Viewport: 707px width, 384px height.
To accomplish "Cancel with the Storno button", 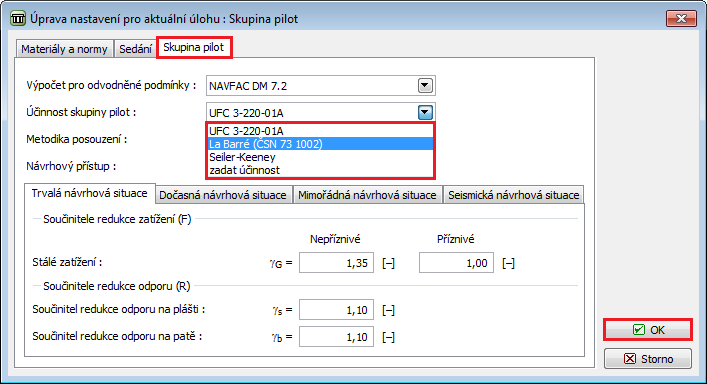I will pyautogui.click(x=647, y=359).
